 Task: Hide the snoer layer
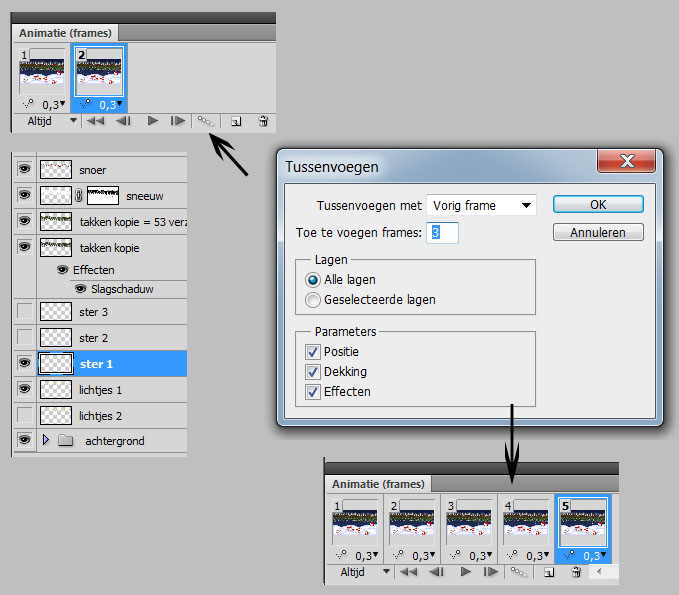tap(25, 168)
